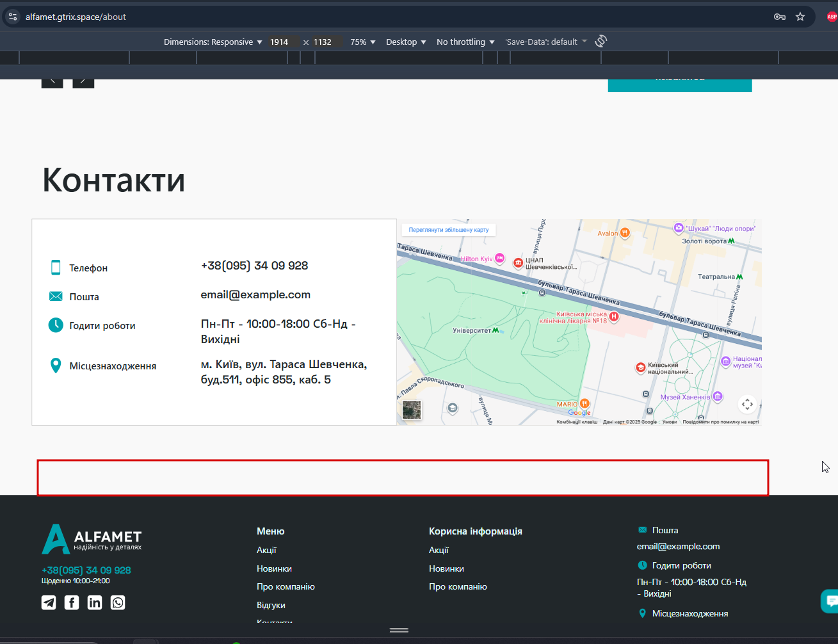
Task: Click the "Шукай" "Люди опори" map marker
Action: click(679, 228)
